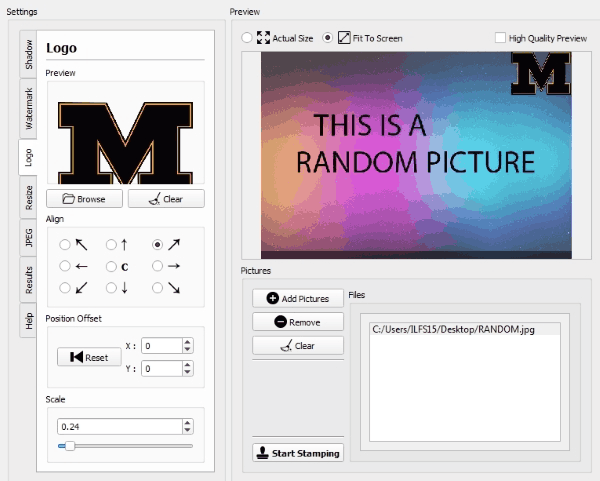Pick the bottom-right align radio button

point(157,288)
